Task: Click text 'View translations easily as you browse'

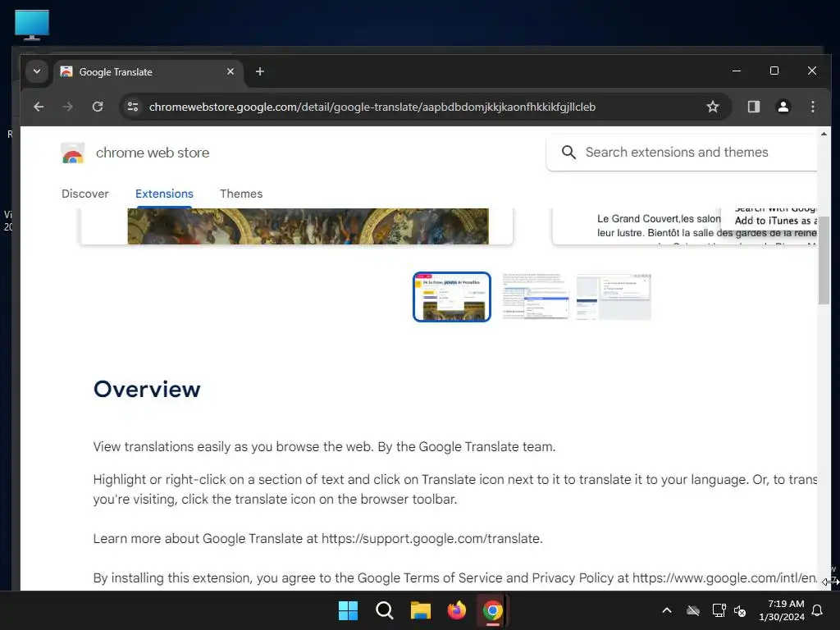Action: pos(206,447)
